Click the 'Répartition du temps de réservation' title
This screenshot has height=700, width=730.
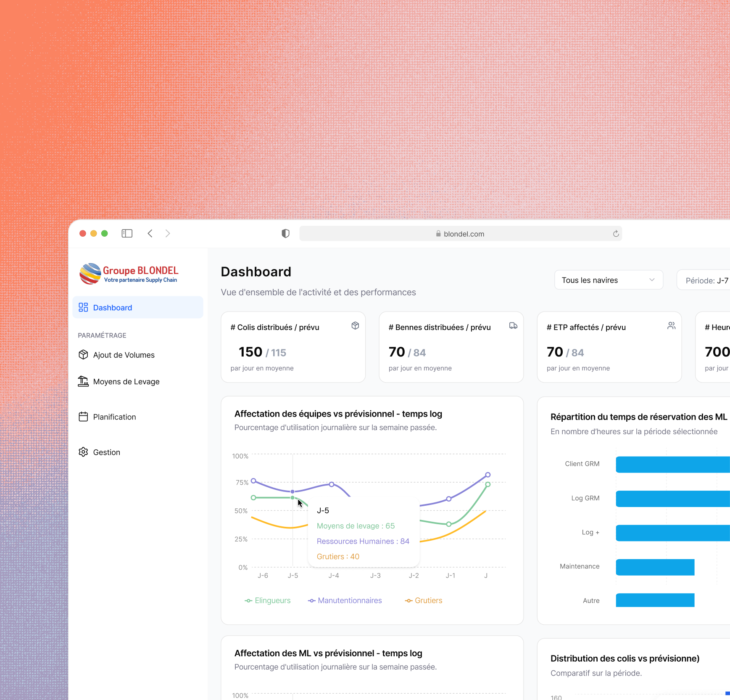point(639,417)
